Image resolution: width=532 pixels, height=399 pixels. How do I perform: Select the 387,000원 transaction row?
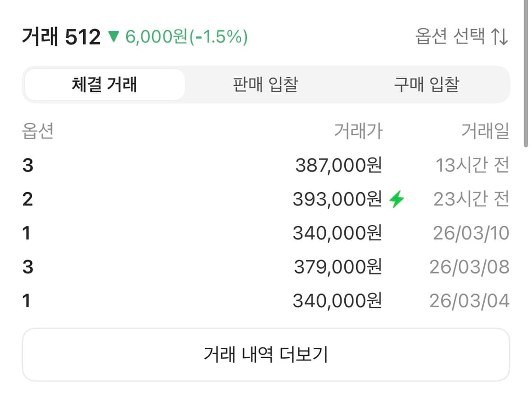338,165
